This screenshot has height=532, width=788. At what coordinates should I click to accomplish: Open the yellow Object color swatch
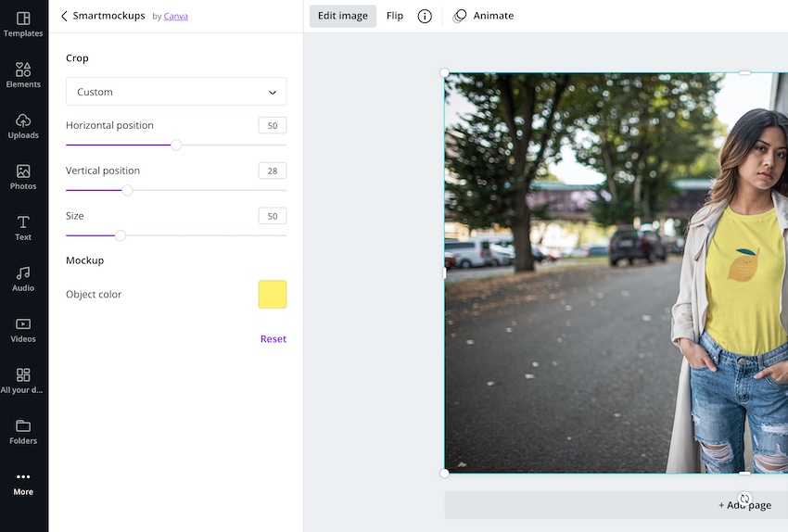click(273, 295)
